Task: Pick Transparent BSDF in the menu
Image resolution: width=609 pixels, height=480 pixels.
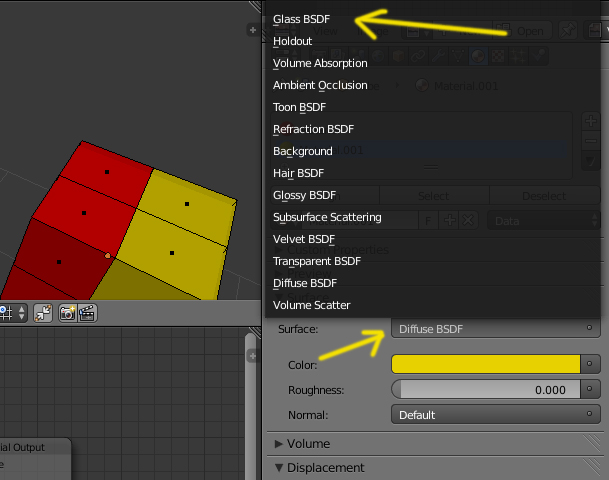Action: tap(317, 261)
